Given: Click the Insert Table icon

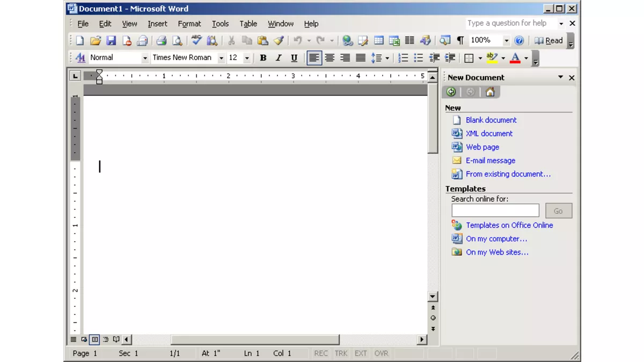Looking at the screenshot, I should pos(379,40).
